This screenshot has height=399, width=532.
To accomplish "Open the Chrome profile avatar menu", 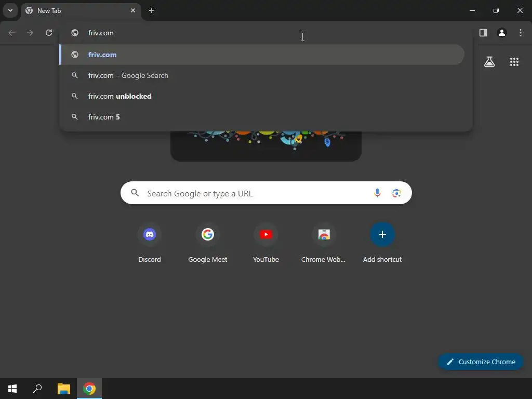I will point(502,33).
